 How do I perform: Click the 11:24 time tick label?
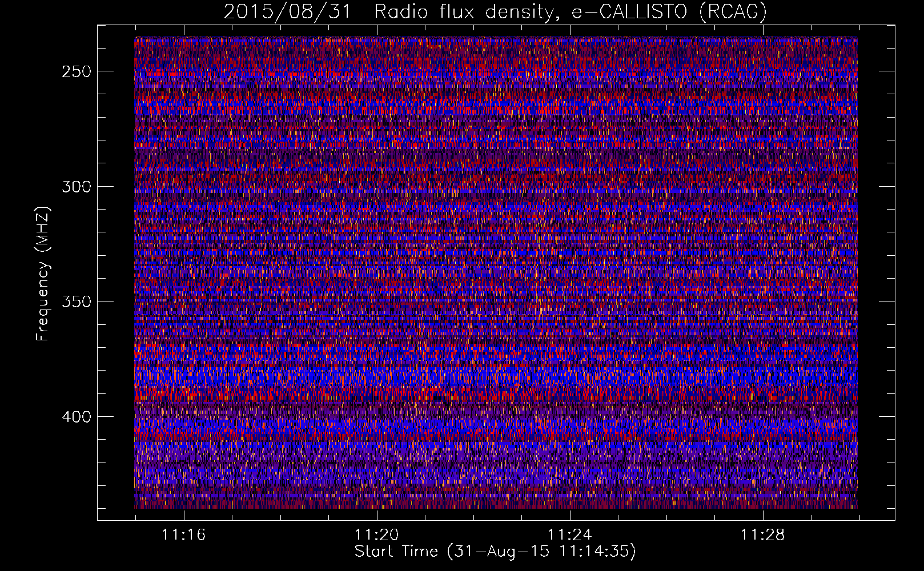click(x=569, y=535)
